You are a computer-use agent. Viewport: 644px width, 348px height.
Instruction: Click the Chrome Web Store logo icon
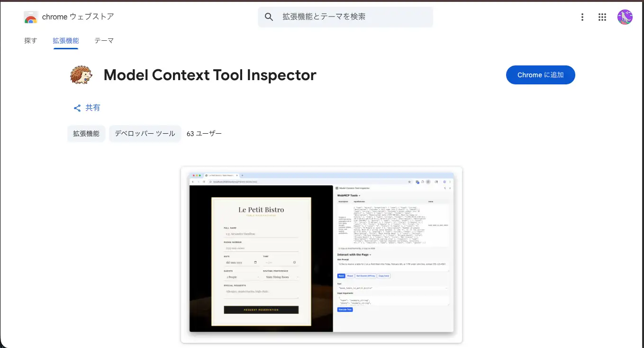31,17
